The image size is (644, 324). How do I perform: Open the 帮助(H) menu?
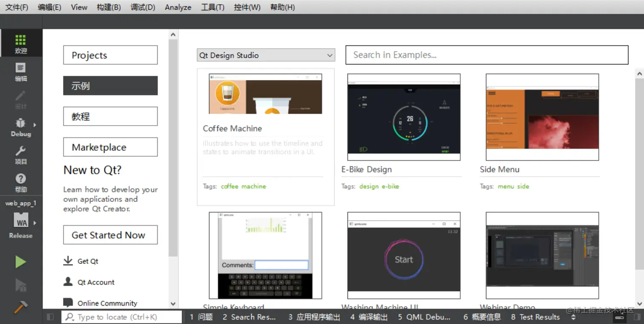[x=282, y=7]
